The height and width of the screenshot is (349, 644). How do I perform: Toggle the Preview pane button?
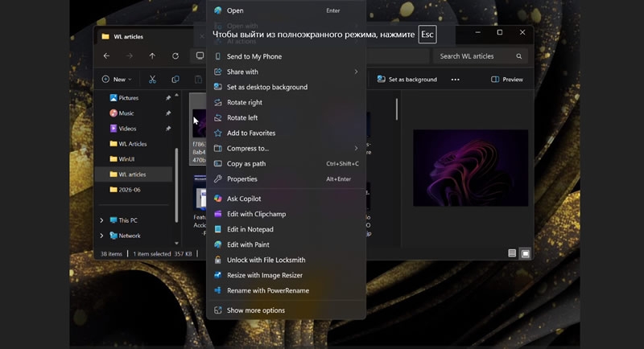pyautogui.click(x=507, y=80)
